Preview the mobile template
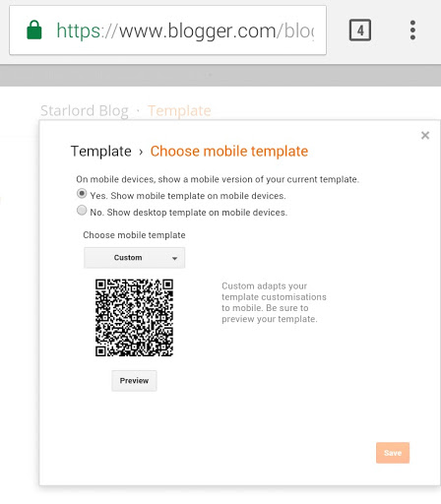This screenshot has width=441, height=504. pyautogui.click(x=134, y=381)
